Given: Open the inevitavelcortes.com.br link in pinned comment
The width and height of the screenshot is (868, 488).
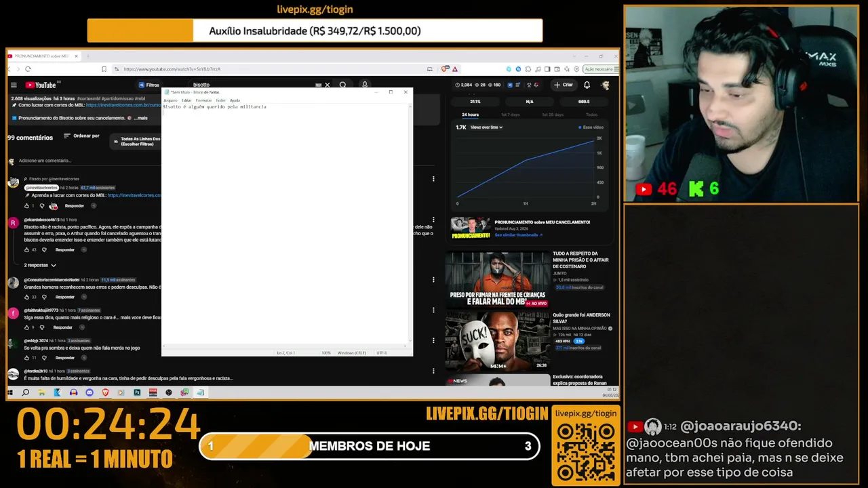Looking at the screenshot, I should tap(134, 195).
